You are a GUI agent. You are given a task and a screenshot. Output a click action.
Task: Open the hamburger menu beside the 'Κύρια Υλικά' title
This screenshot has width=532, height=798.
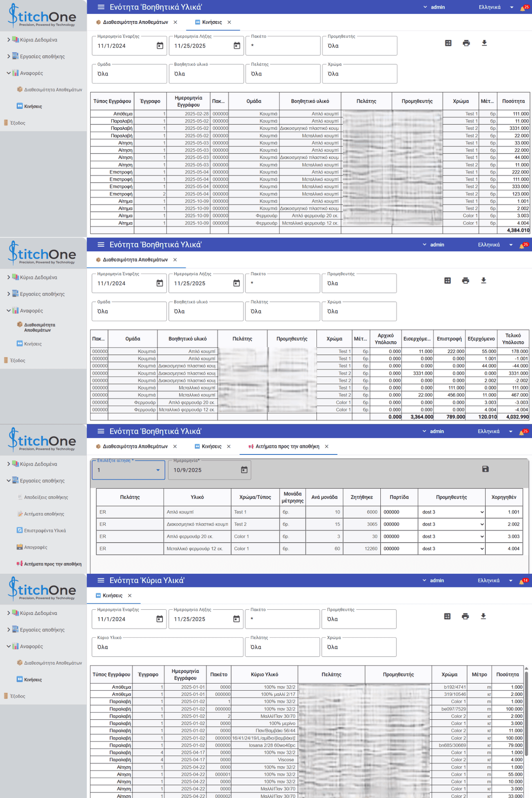pyautogui.click(x=101, y=581)
